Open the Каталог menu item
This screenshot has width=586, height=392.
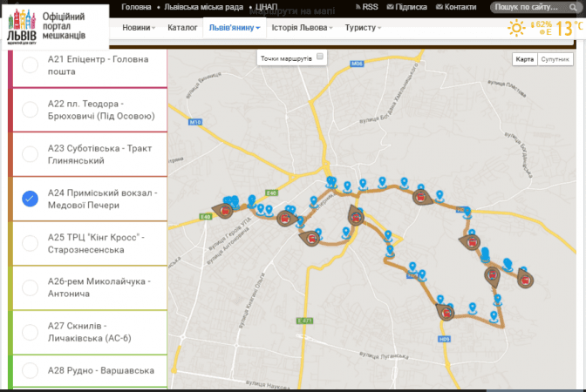pos(182,28)
